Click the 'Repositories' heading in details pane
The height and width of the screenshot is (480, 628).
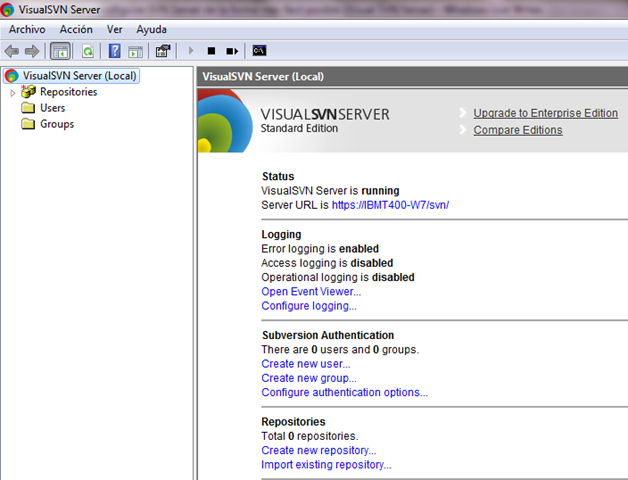(293, 422)
